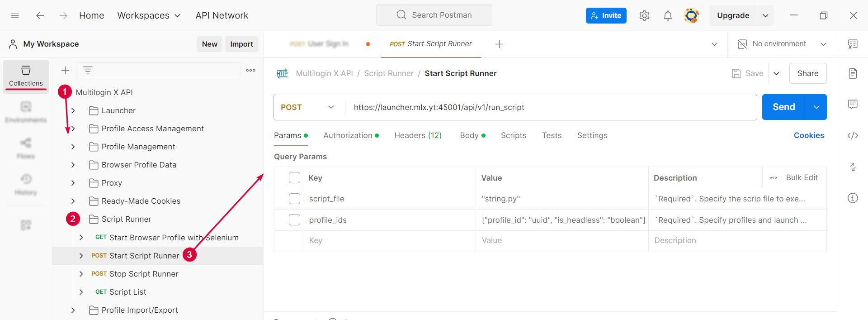Image resolution: width=868 pixels, height=320 pixels.
Task: Expand the Proxy folder
Action: click(73, 183)
